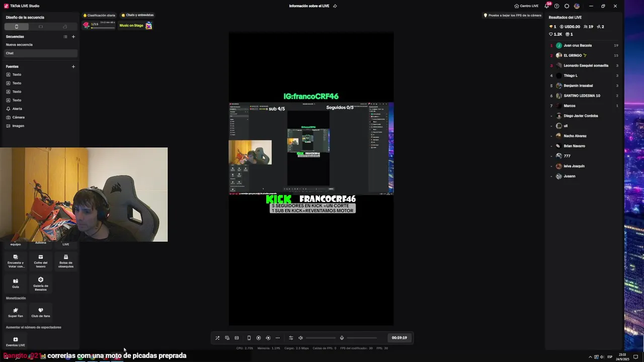Open the profile avatar menu
This screenshot has height=362, width=644.
pos(577,6)
